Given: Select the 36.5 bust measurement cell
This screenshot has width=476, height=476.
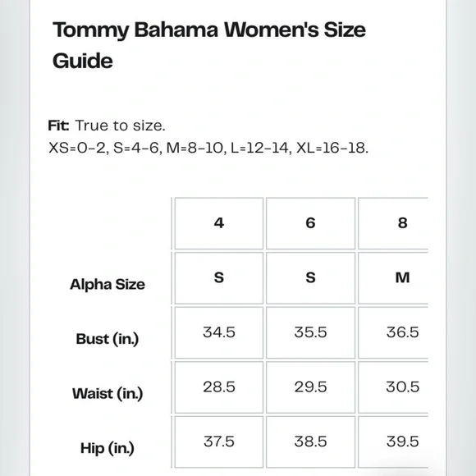Looking at the screenshot, I should coord(393,332).
